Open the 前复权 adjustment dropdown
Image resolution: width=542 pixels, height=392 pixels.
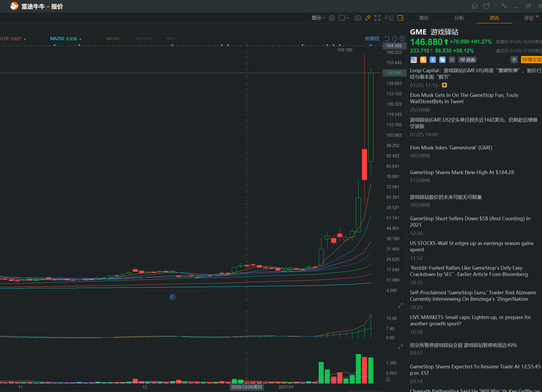click(372, 38)
